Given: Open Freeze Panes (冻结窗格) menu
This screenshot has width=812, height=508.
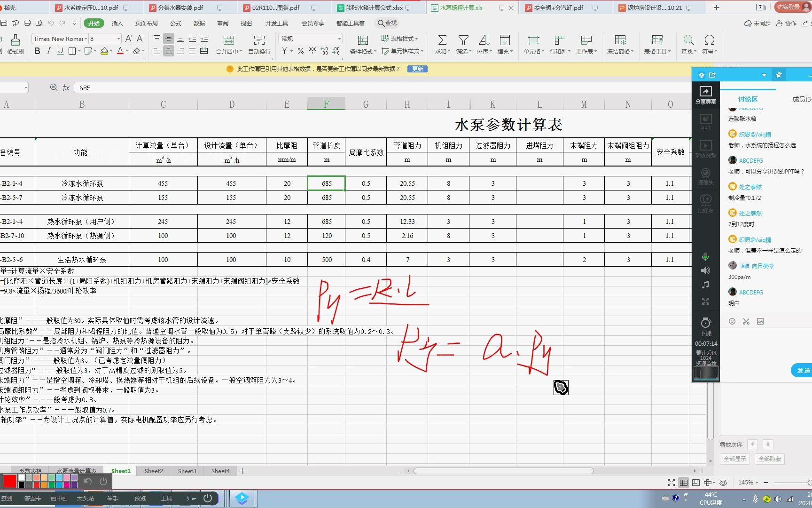Looking at the screenshot, I should tap(620, 44).
